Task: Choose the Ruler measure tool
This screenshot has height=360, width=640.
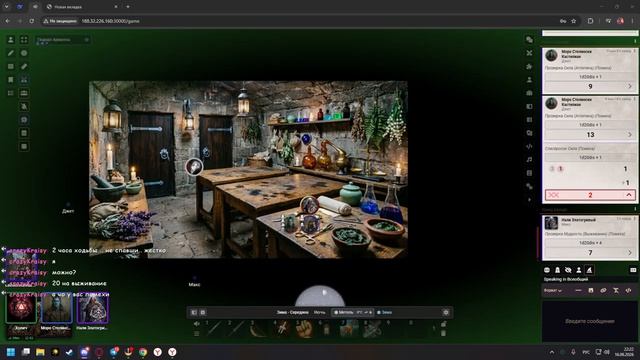Action: (24, 66)
